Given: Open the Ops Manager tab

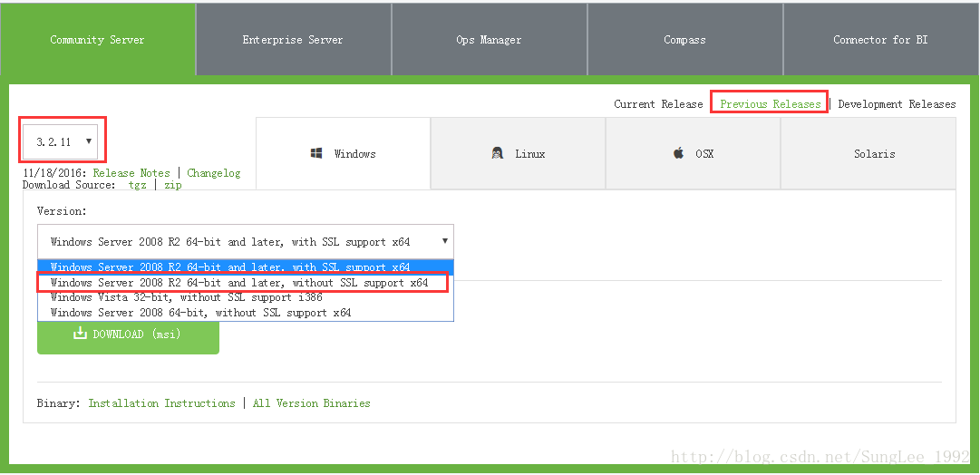Looking at the screenshot, I should pos(489,39).
